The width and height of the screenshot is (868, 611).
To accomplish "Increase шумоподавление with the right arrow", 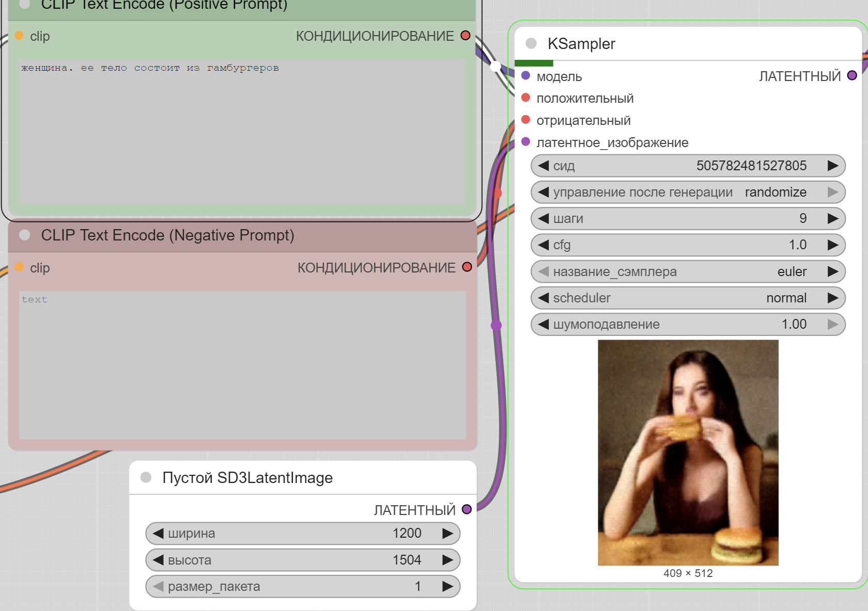I will 832,324.
